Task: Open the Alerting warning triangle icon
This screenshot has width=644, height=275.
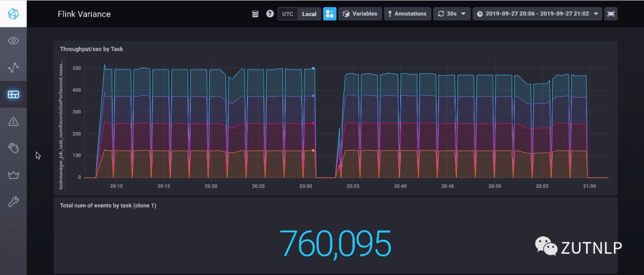Action: (13, 121)
